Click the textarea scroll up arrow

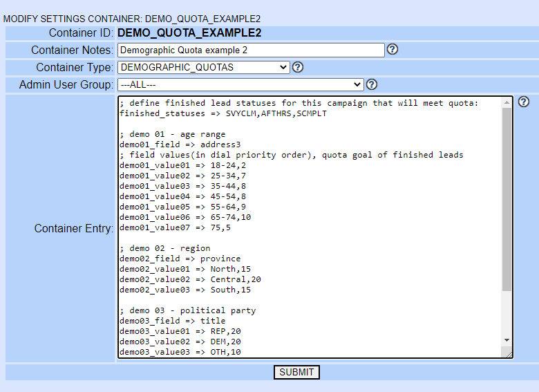pos(507,102)
